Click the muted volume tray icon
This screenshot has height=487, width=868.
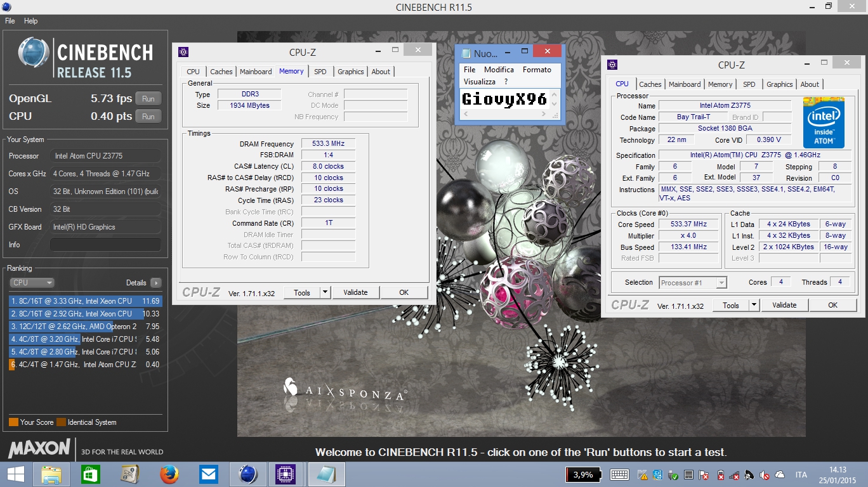click(x=765, y=475)
